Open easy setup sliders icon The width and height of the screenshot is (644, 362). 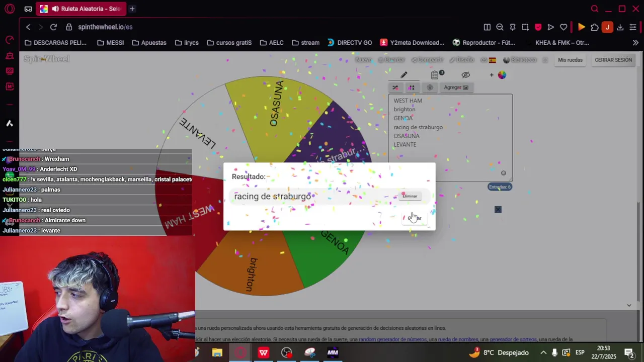point(633,27)
